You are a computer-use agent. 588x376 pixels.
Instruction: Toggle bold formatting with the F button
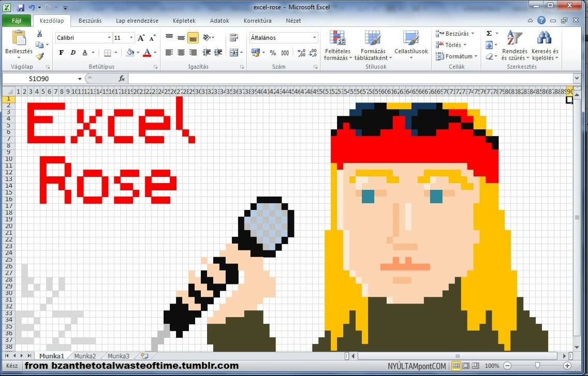[62, 52]
